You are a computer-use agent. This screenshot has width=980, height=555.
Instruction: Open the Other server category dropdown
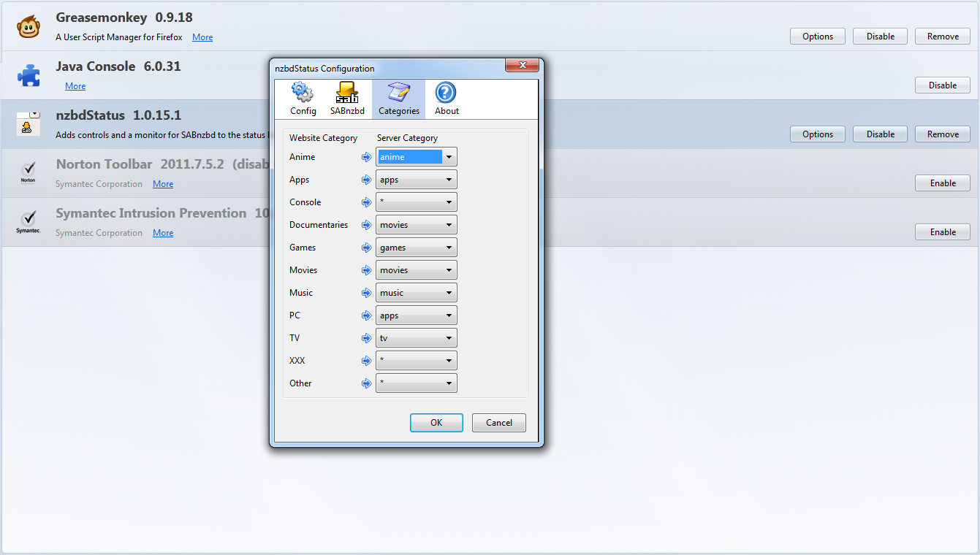pos(417,383)
